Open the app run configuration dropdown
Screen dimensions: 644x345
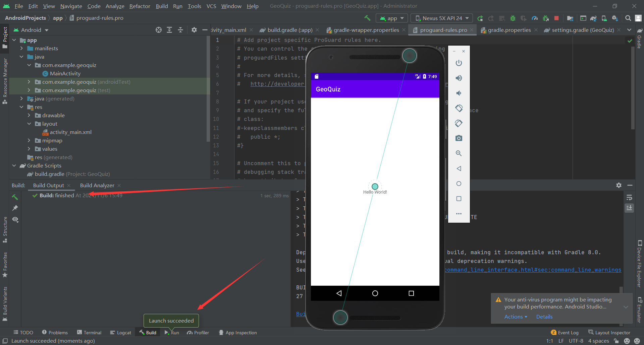click(x=392, y=18)
